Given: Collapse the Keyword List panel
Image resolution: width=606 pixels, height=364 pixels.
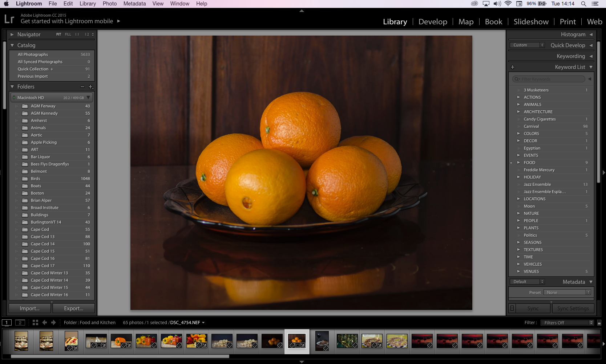Looking at the screenshot, I should click(591, 67).
